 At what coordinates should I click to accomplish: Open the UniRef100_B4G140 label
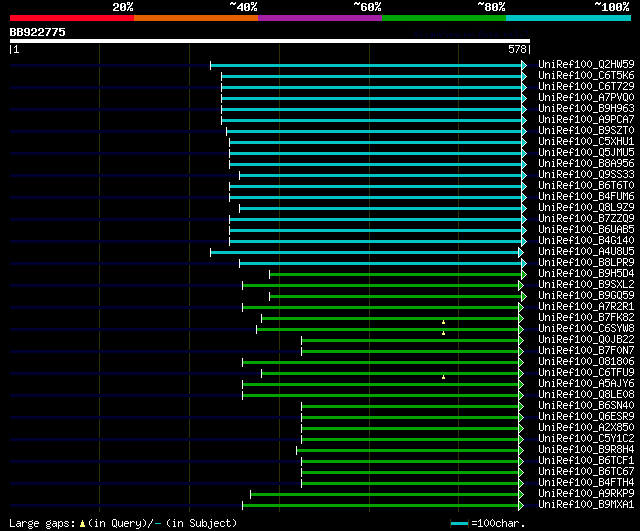[586, 241]
